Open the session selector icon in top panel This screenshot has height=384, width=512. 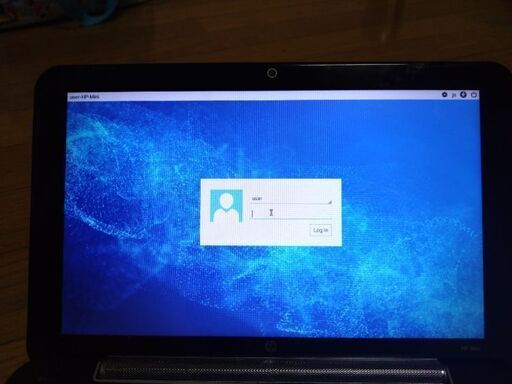tap(444, 95)
